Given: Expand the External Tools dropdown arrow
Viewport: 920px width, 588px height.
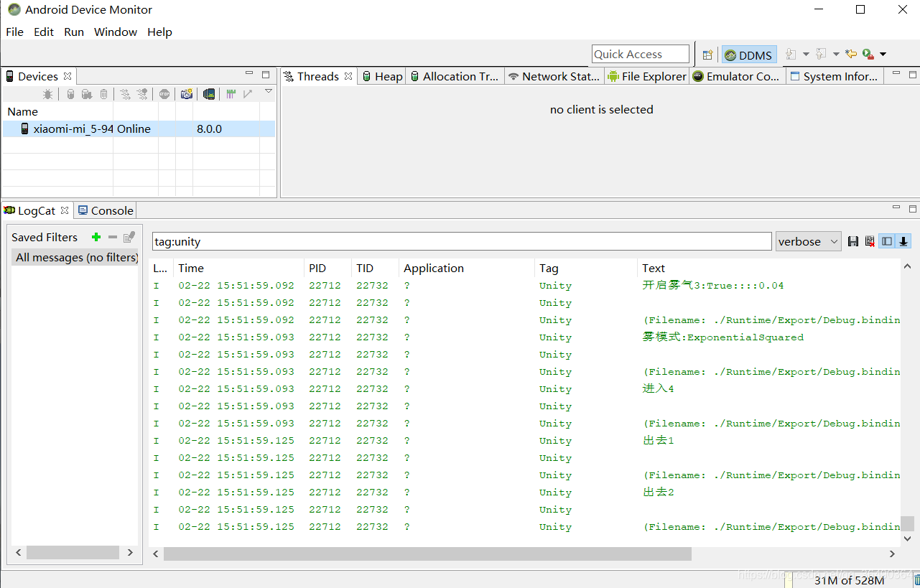Looking at the screenshot, I should (x=883, y=55).
